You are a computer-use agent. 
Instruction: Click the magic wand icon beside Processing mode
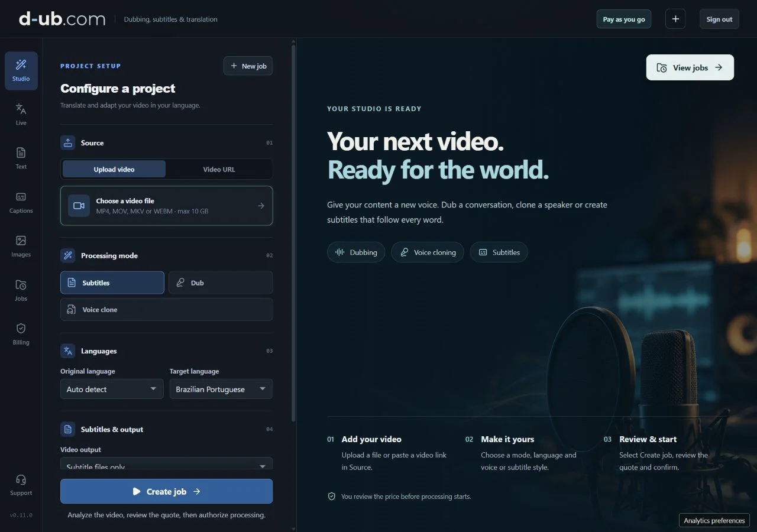pos(68,255)
